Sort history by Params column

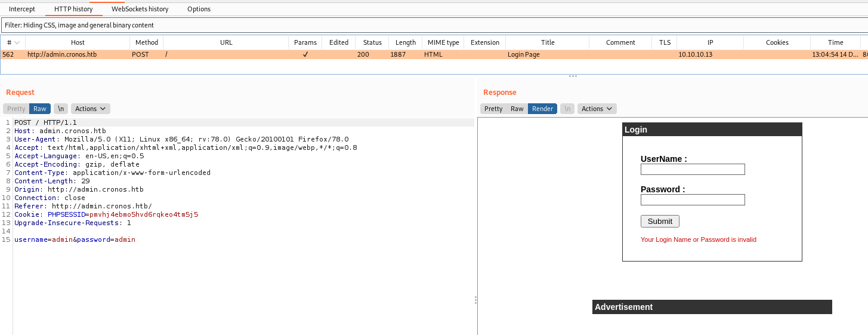click(305, 42)
